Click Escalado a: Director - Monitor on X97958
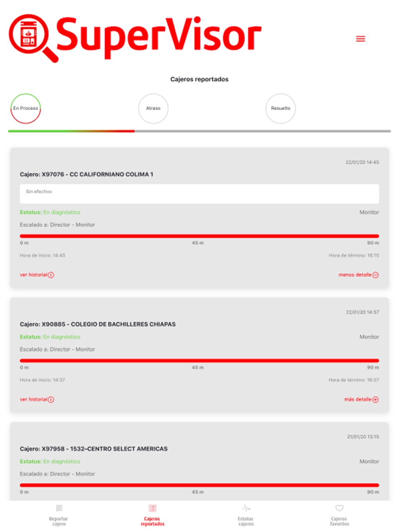Viewport: 399px width, 532px height. click(57, 473)
